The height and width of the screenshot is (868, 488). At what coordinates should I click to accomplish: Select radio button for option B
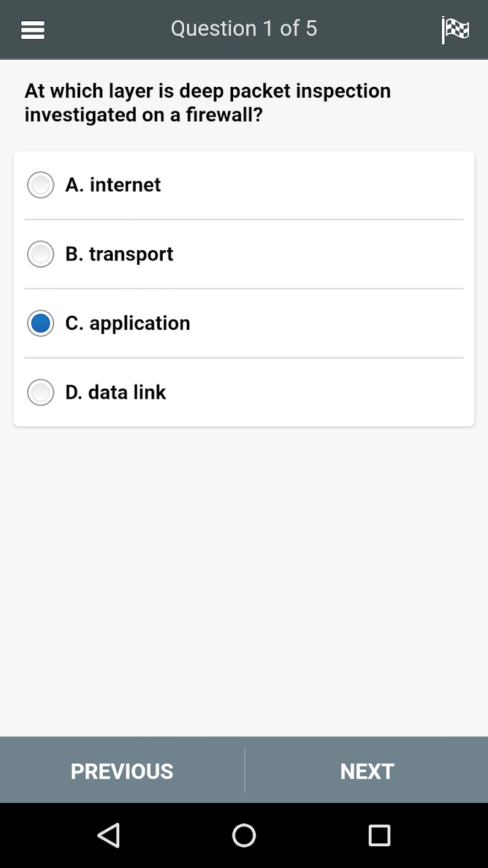pos(40,254)
